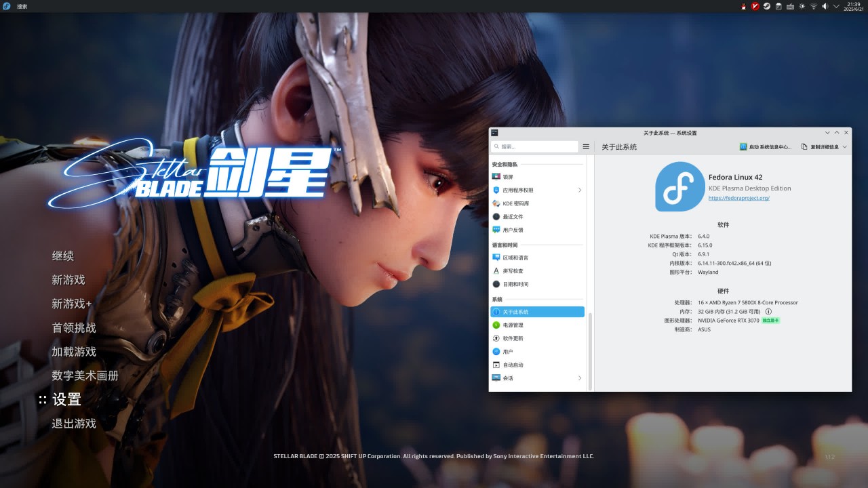Expand the 会话 category chevron
This screenshot has height=488, width=868.
click(x=579, y=378)
